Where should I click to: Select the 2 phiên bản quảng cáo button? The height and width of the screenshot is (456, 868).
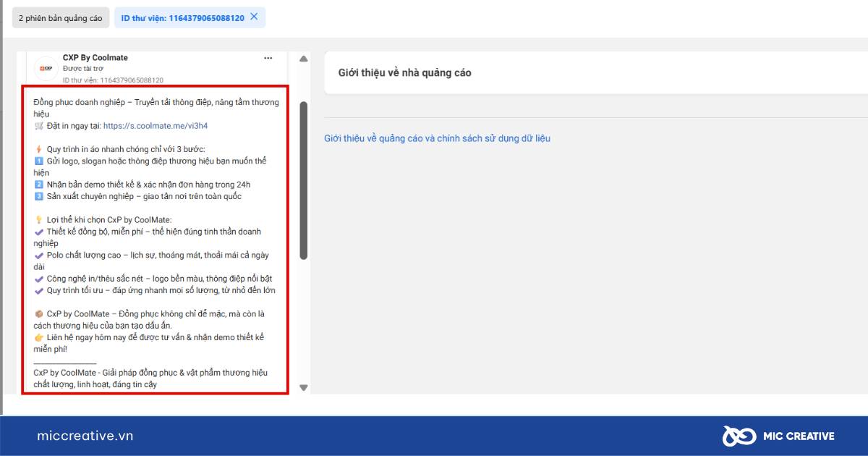(61, 18)
